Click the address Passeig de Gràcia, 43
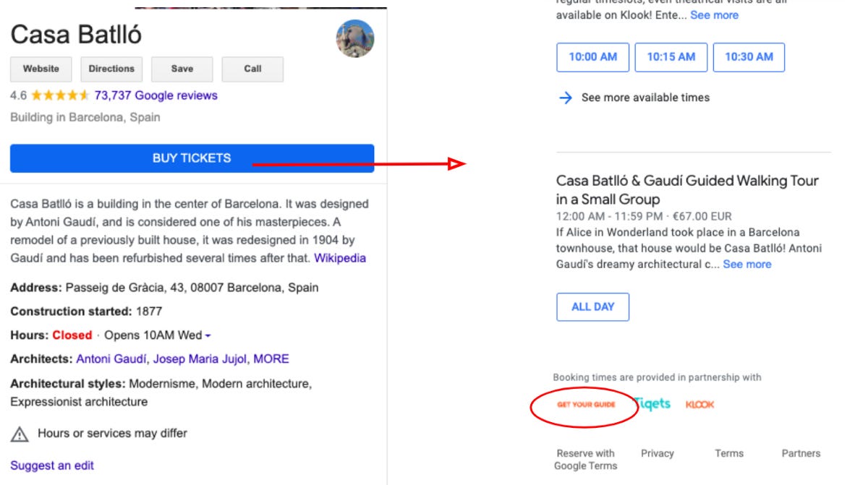 point(192,288)
